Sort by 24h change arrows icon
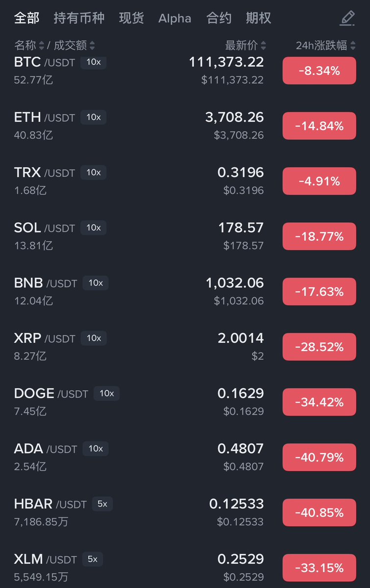Viewport: 370px width, 588px height. (x=353, y=46)
